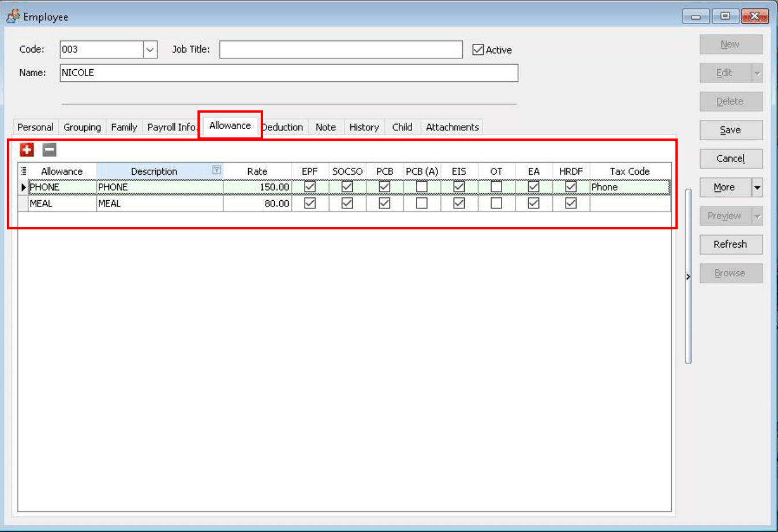The width and height of the screenshot is (778, 532).
Task: Click the red plus add-row icon
Action: point(27,150)
